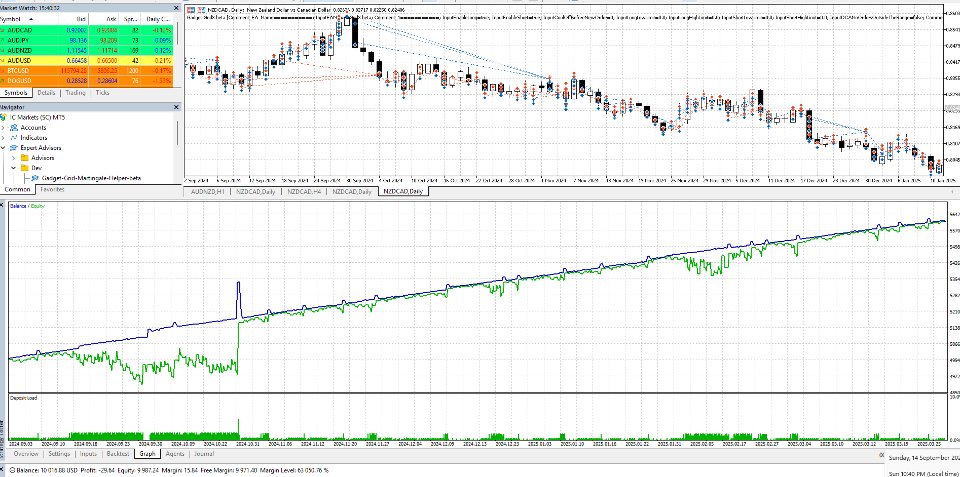Close the Navigator panel
Screen dimensions: 960x477
point(176,107)
